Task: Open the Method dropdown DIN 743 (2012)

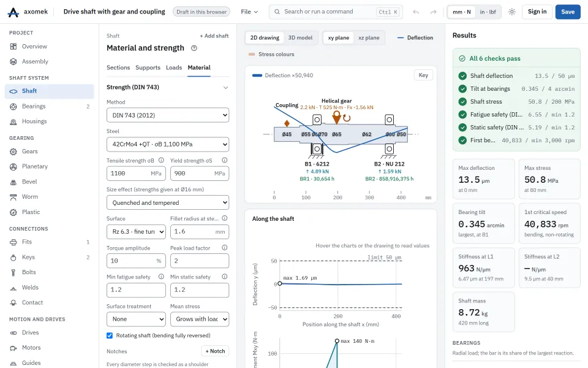Action: [168, 115]
